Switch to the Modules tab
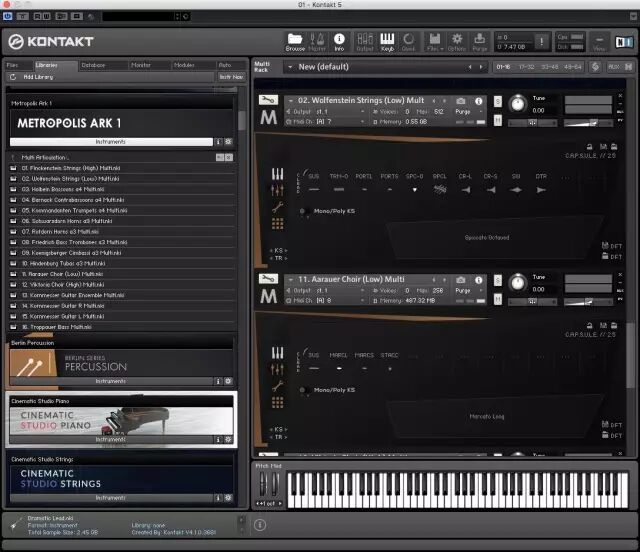The image size is (640, 552). (x=184, y=65)
